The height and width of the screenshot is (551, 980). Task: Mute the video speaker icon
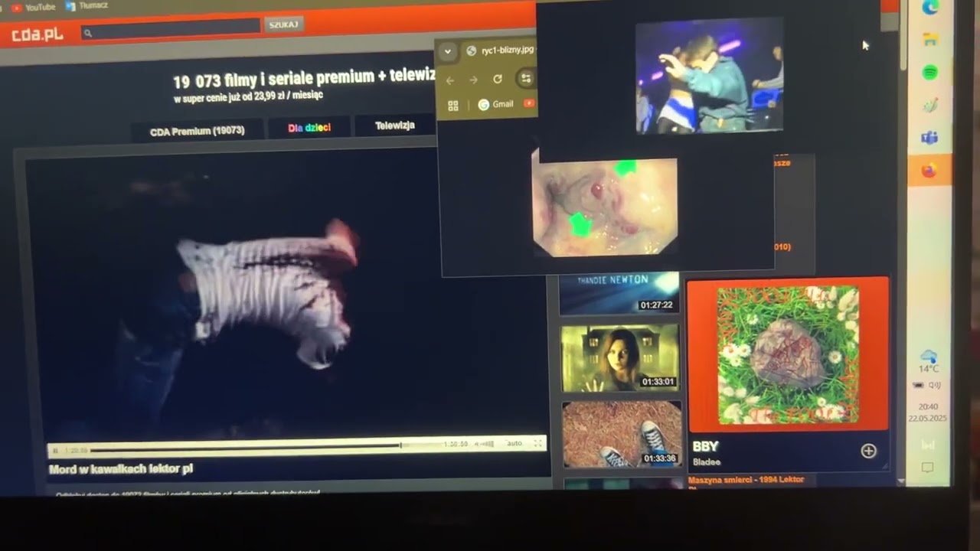[x=478, y=443]
